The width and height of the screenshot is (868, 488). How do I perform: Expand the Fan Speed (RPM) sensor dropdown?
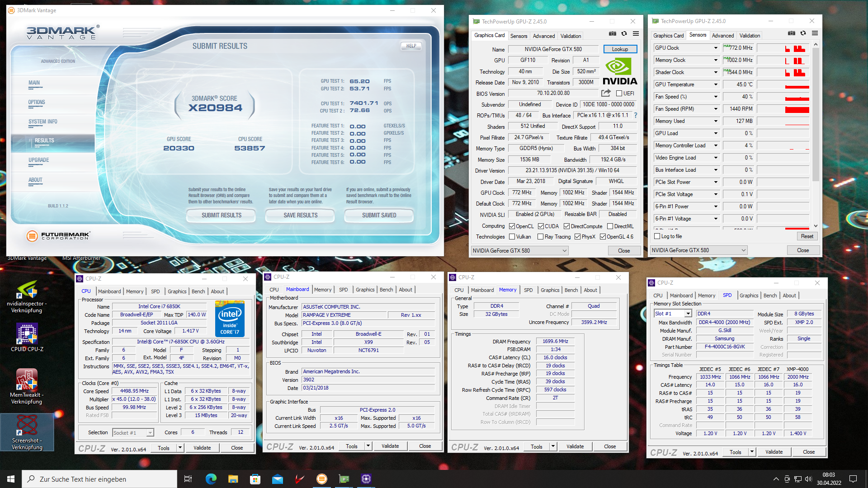(x=716, y=109)
